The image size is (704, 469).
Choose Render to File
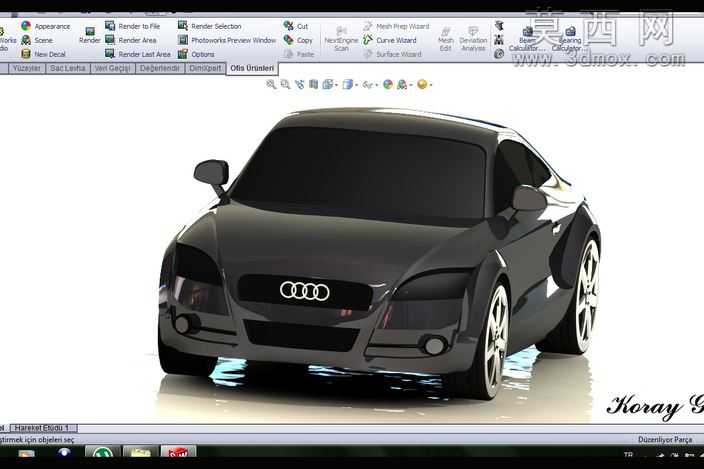(132, 26)
